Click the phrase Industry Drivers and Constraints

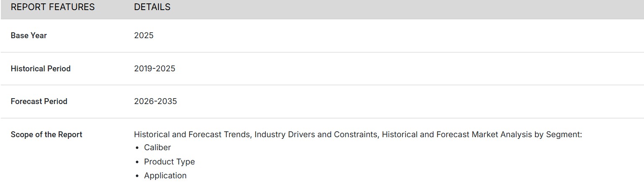click(316, 135)
